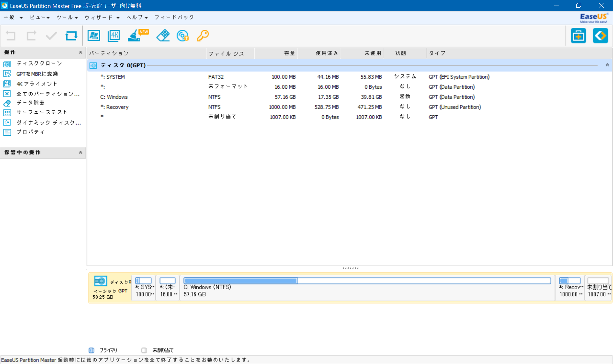Click the GPTをMBRに変換 link

point(37,74)
